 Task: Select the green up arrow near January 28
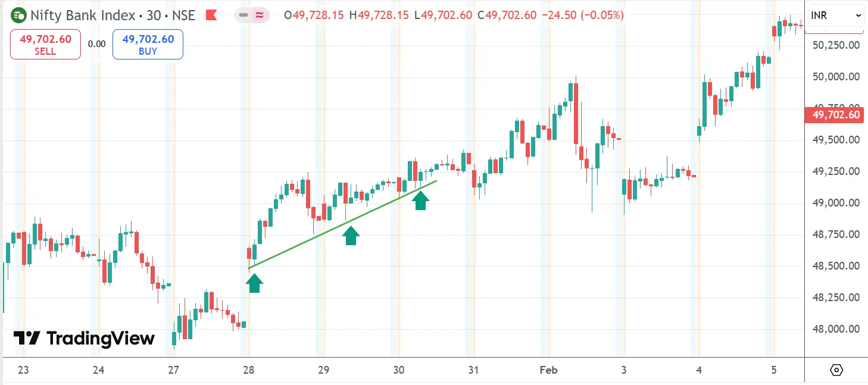click(254, 284)
